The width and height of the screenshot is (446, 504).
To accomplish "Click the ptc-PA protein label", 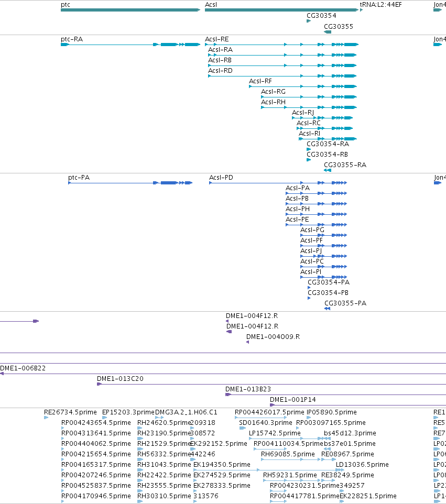I will point(79,178).
